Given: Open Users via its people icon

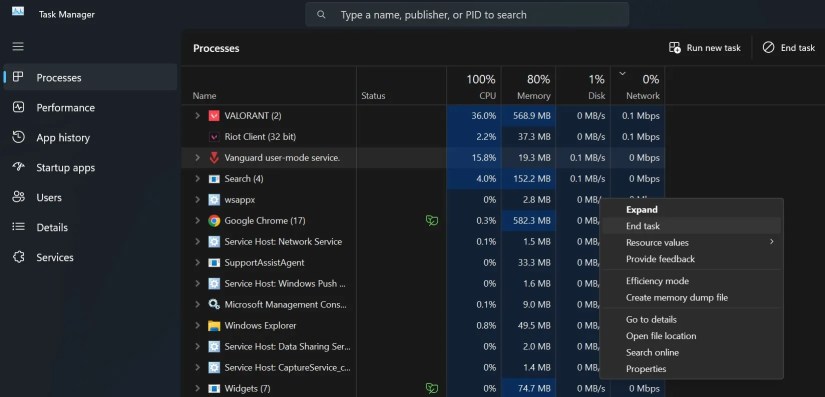Looking at the screenshot, I should pyautogui.click(x=18, y=197).
